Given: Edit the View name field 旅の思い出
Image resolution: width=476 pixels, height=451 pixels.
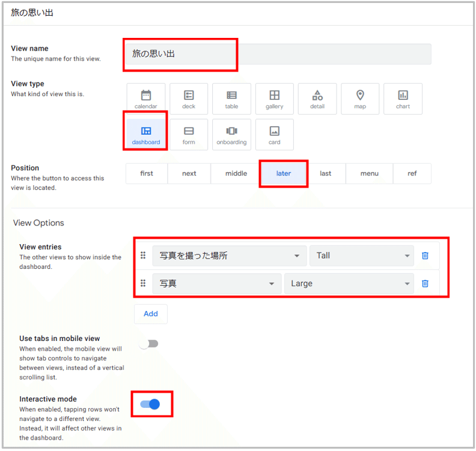Looking at the screenshot, I should (x=278, y=54).
